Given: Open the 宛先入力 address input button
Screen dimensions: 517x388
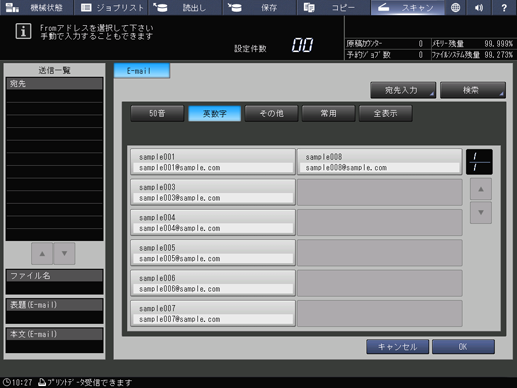Looking at the screenshot, I should coord(403,90).
